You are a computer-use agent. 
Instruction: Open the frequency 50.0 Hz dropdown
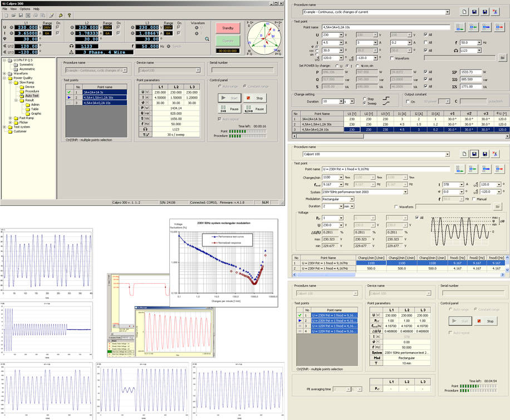(x=479, y=43)
